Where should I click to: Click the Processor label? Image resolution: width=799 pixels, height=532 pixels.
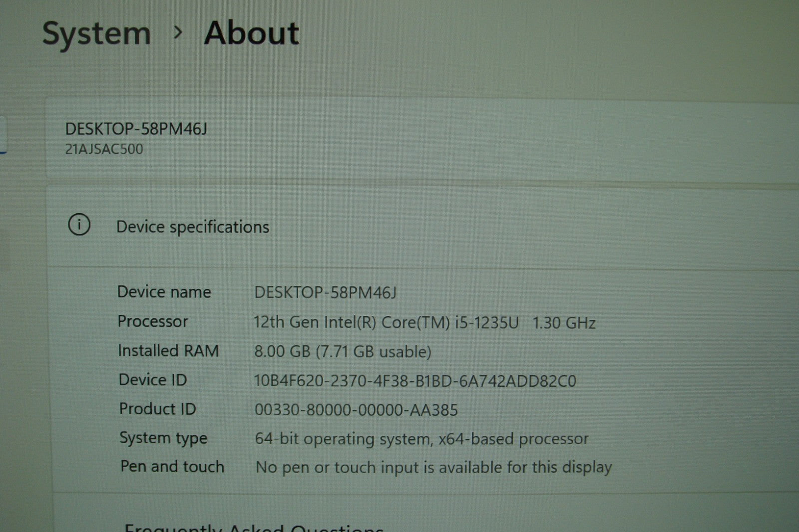[x=152, y=321]
